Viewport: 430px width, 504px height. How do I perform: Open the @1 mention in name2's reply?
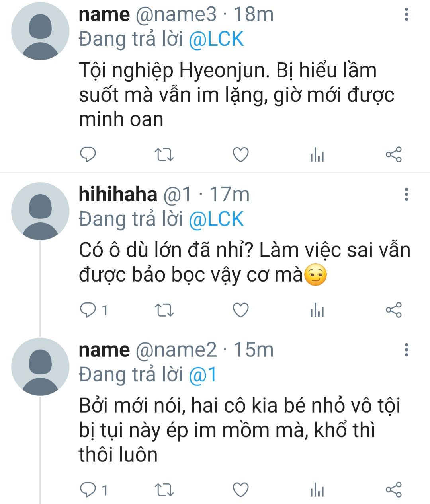(x=203, y=375)
